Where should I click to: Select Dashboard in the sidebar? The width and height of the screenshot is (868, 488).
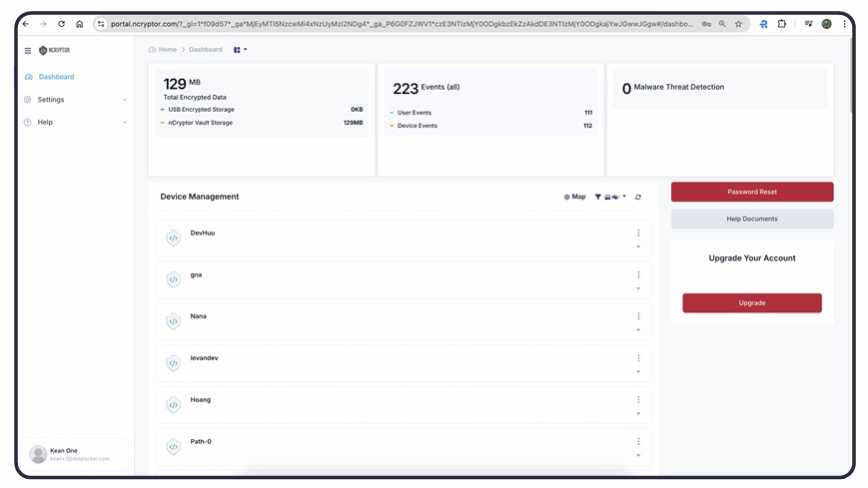(x=56, y=77)
